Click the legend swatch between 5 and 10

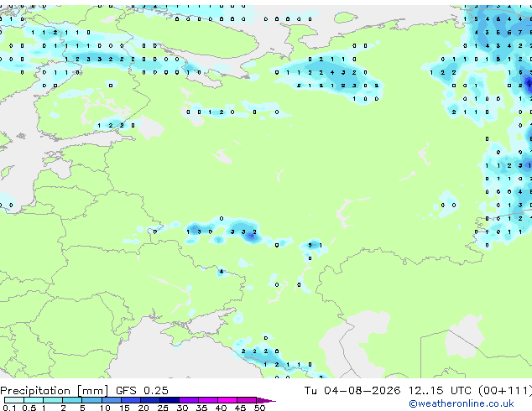[91, 400]
